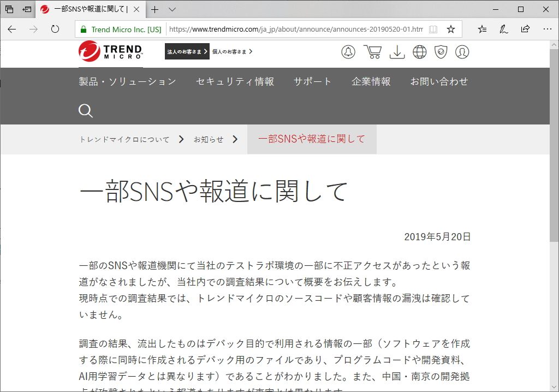This screenshot has height=392, width=559.
Task: Open the tab list dropdown arrow
Action: [x=171, y=9]
